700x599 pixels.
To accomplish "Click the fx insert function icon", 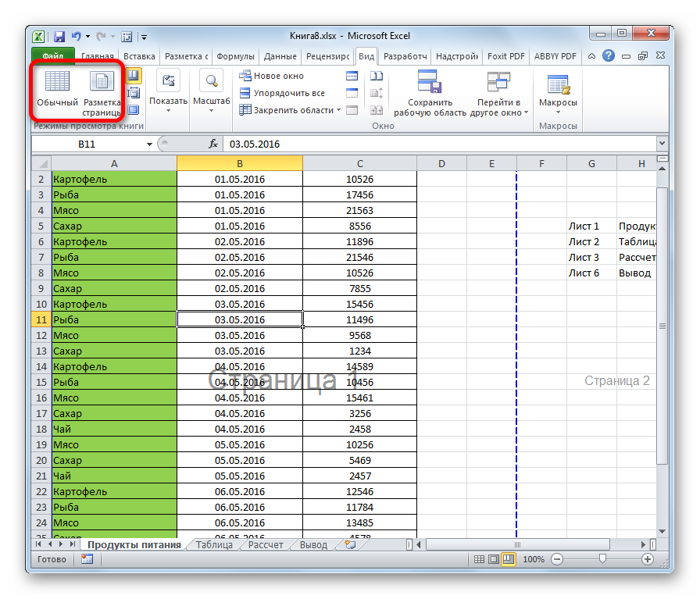I will tap(212, 144).
